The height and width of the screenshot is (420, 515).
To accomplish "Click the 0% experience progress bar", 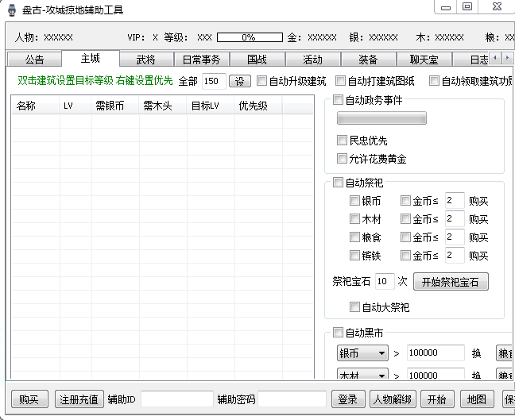I will click(250, 37).
